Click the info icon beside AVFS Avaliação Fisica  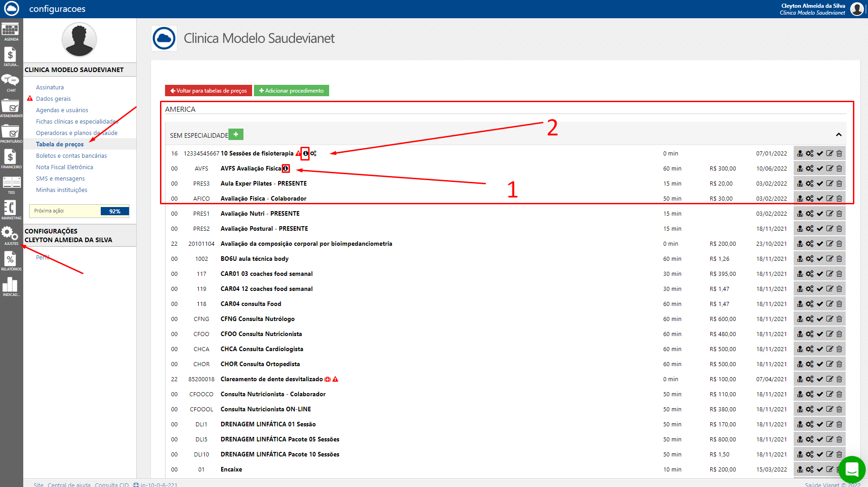pos(286,168)
